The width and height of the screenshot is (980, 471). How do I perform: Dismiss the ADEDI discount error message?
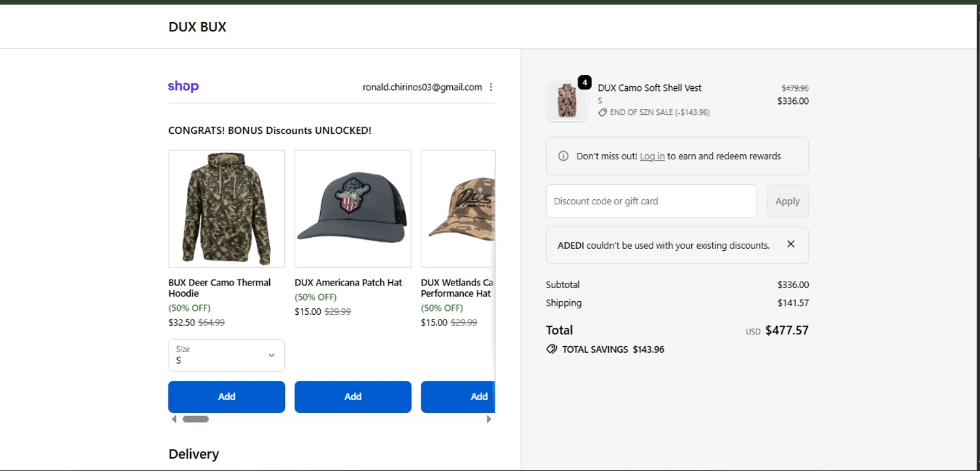[791, 244]
